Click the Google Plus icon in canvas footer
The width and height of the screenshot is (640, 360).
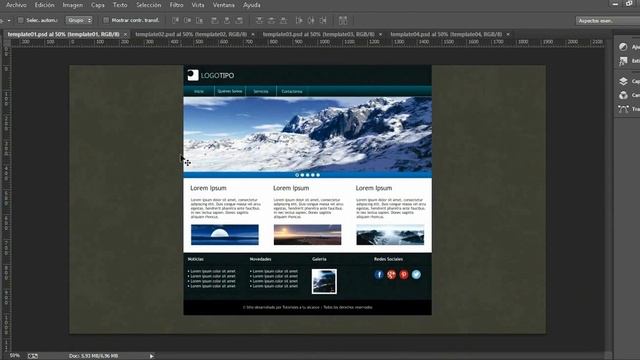[391, 274]
